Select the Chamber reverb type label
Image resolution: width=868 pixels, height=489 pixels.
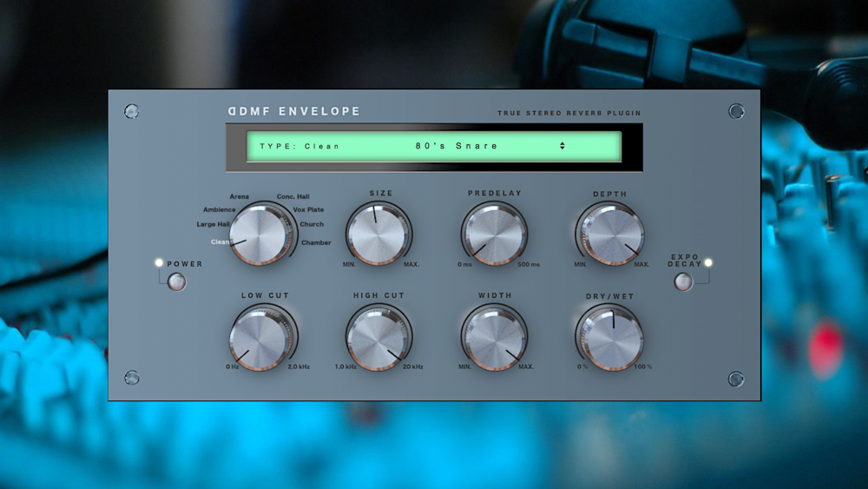(x=316, y=242)
